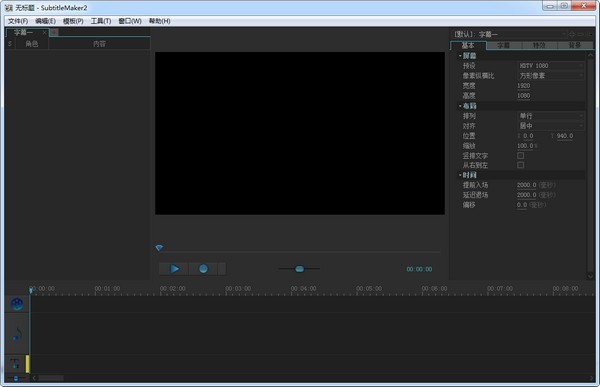This screenshot has width=600, height=387.
Task: Toggle the 竖排文字 checkbox
Action: coord(520,155)
